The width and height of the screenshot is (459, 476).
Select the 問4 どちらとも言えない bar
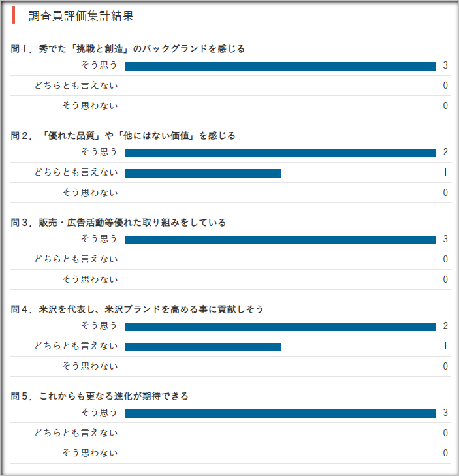coord(202,347)
